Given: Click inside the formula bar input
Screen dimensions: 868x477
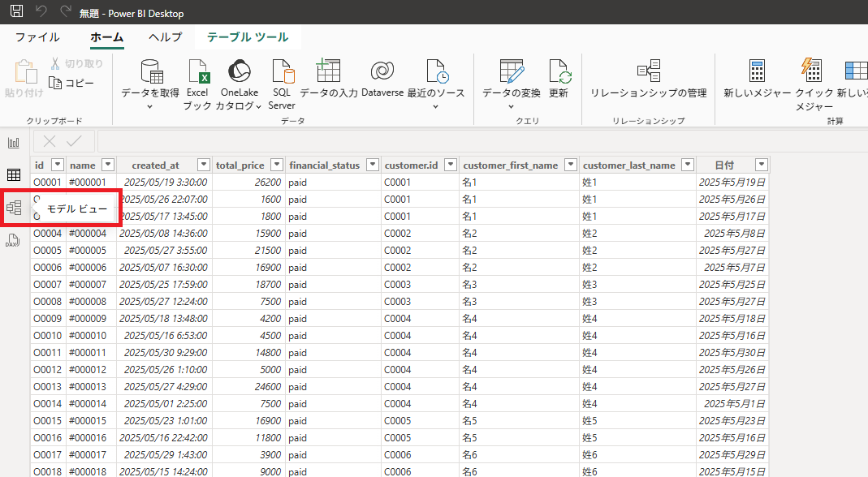Looking at the screenshot, I should (482, 142).
